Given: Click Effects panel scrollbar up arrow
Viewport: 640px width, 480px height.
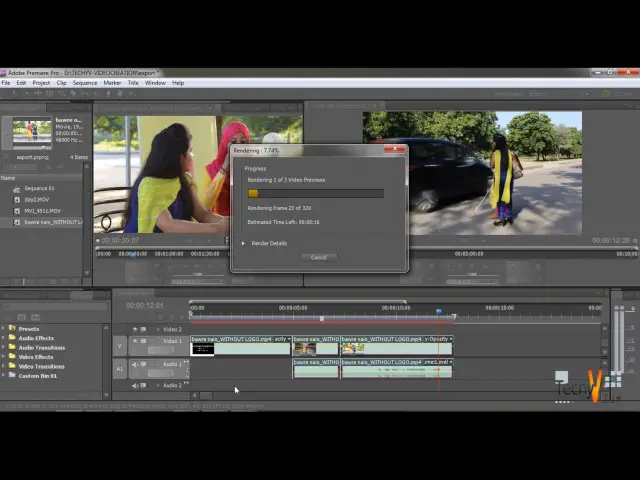Looking at the screenshot, I should (x=107, y=327).
